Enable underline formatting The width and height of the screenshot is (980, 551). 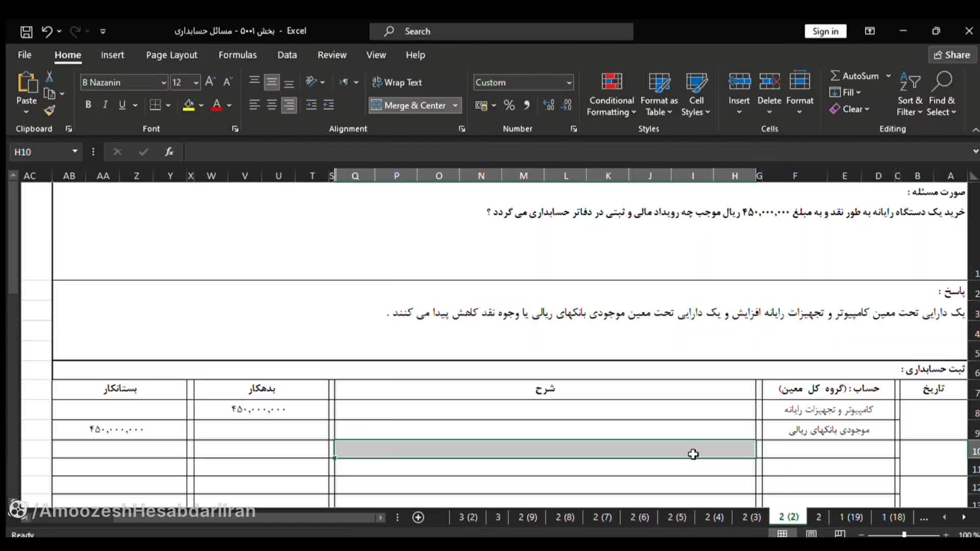(x=122, y=105)
